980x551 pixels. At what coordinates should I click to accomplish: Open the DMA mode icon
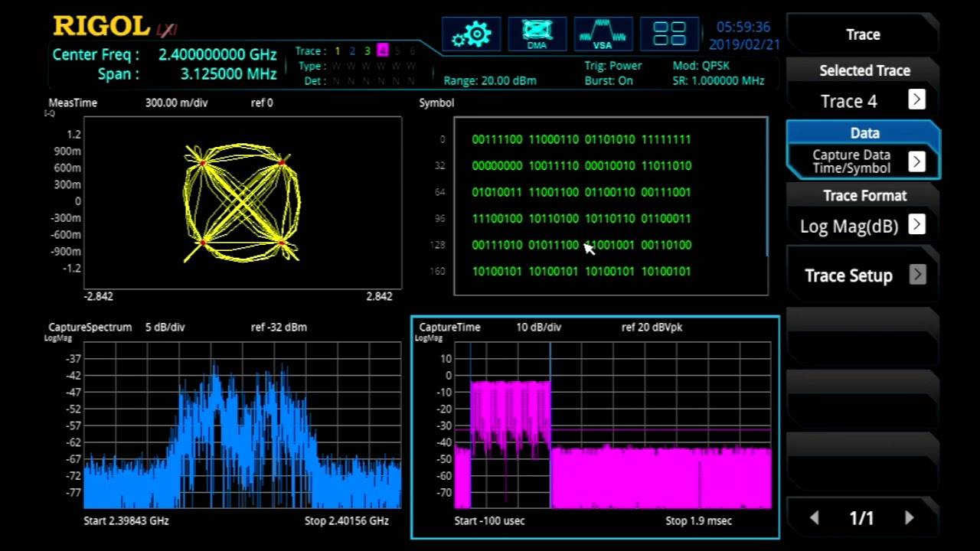click(x=537, y=34)
